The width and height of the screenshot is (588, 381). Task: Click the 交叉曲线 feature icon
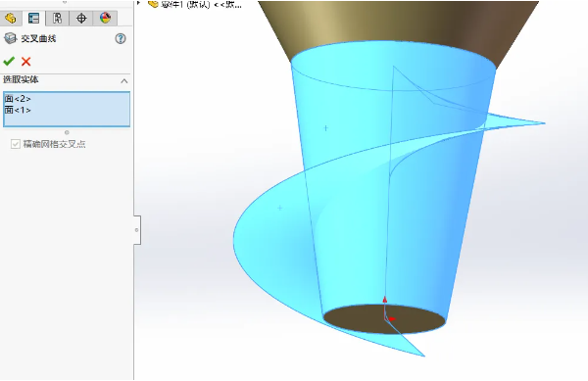(11, 38)
